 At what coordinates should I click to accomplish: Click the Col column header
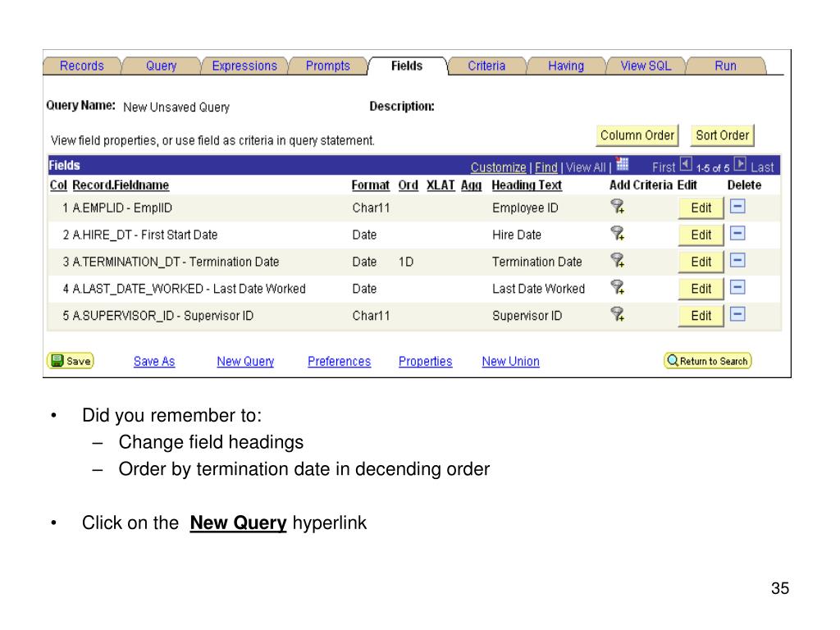tap(58, 185)
